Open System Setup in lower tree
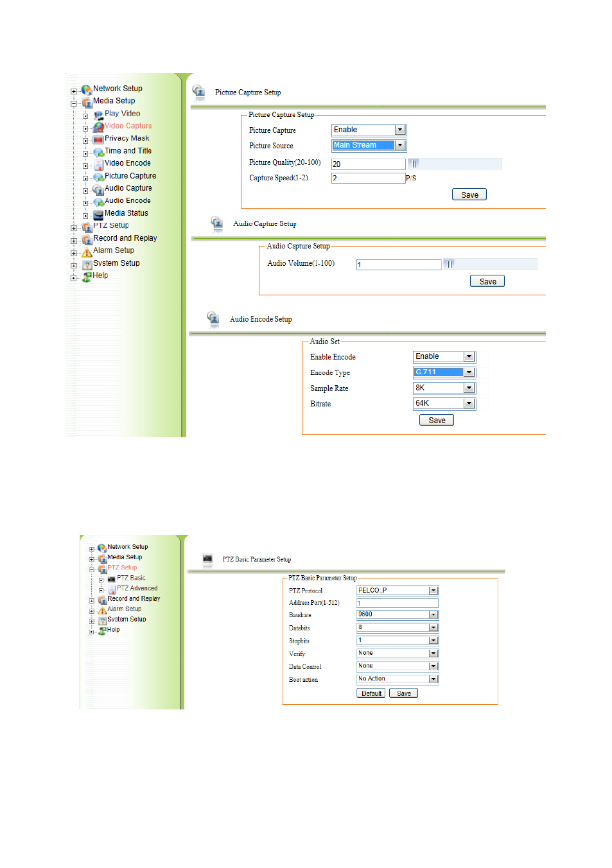The image size is (612, 868). (x=127, y=620)
